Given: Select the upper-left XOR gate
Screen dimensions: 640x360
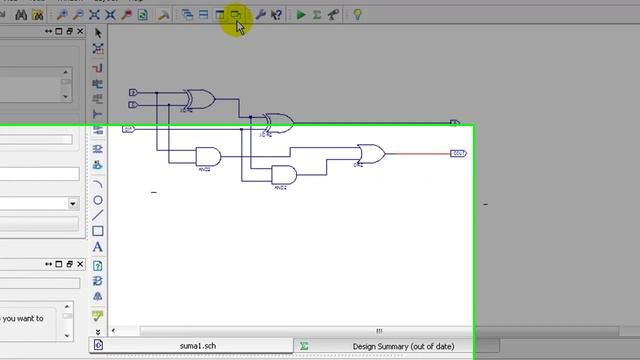Looking at the screenshot, I should pyautogui.click(x=199, y=99).
